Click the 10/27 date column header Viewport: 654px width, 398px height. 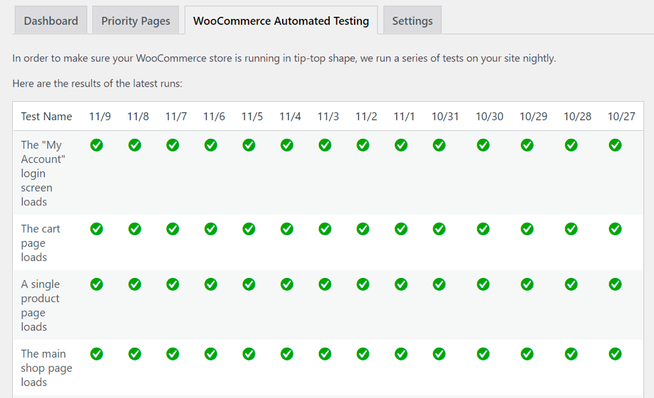[621, 116]
